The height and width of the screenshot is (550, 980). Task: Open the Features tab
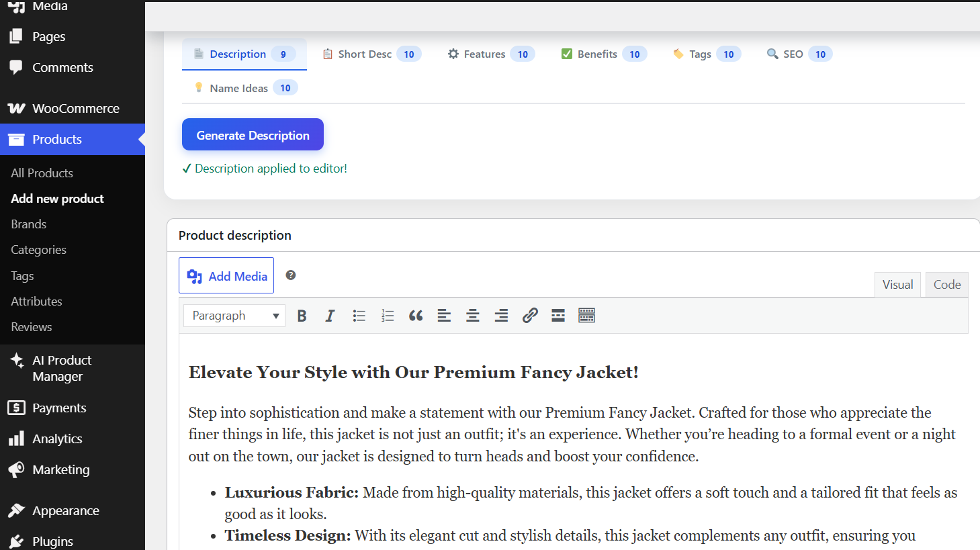pyautogui.click(x=491, y=54)
